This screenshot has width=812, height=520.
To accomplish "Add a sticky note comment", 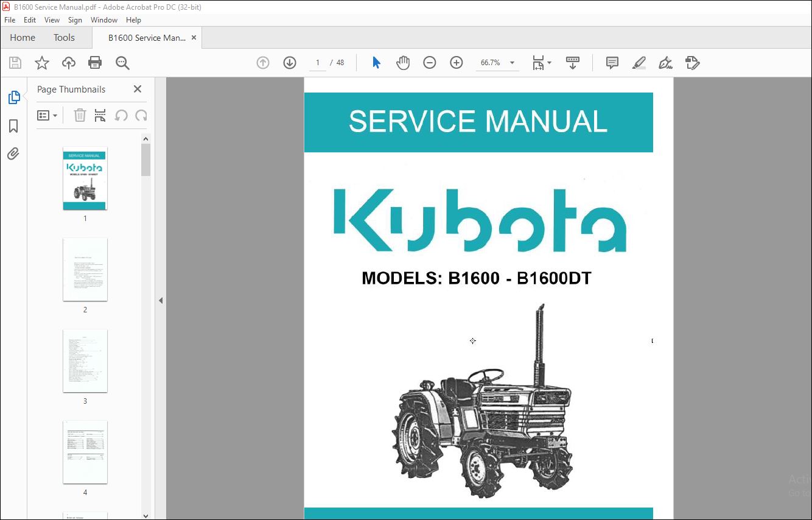I will 612,63.
